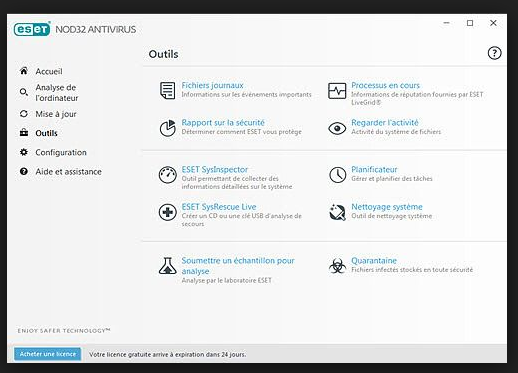
Task: Click the Planificateur clock icon
Action: pyautogui.click(x=337, y=175)
